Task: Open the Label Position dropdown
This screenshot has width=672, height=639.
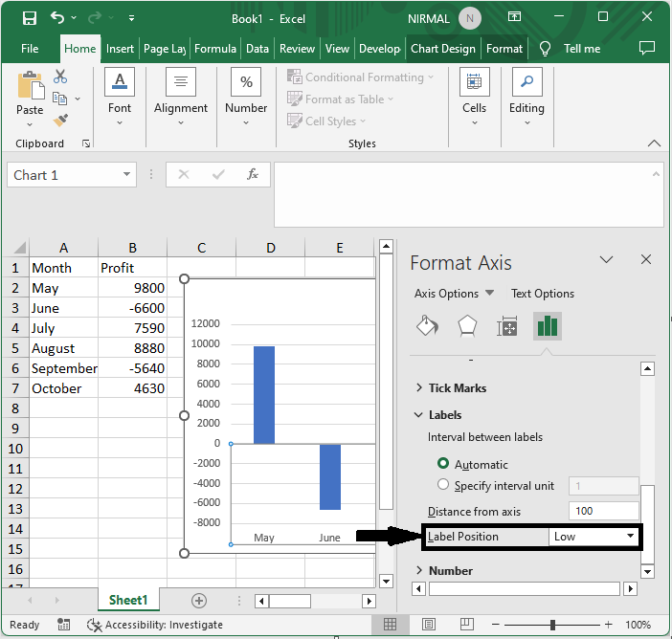Action: [x=594, y=537]
